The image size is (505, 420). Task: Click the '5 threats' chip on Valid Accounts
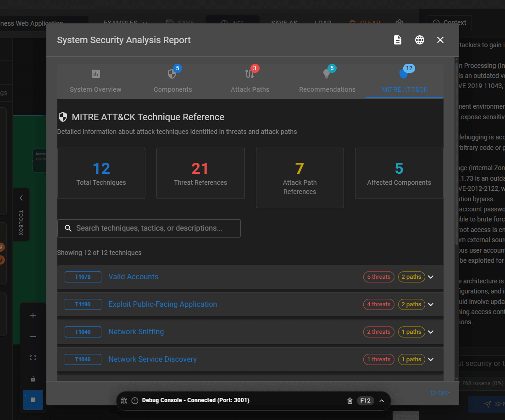tap(379, 277)
